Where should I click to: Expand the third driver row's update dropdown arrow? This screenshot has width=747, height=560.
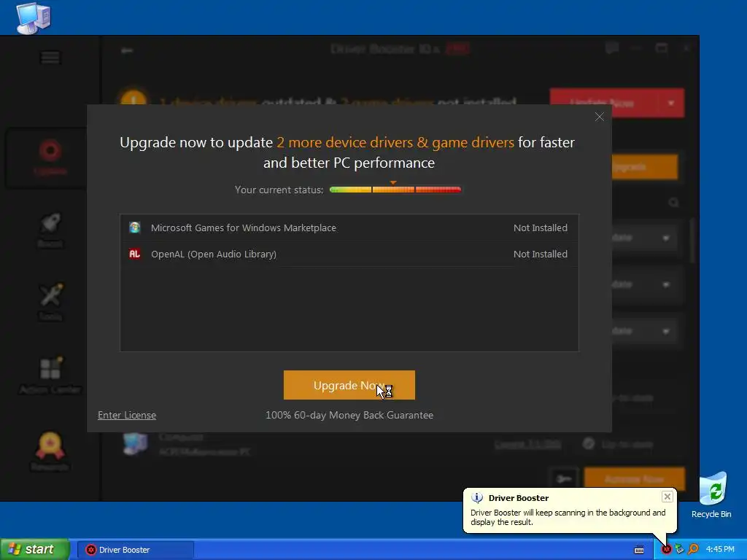click(666, 331)
